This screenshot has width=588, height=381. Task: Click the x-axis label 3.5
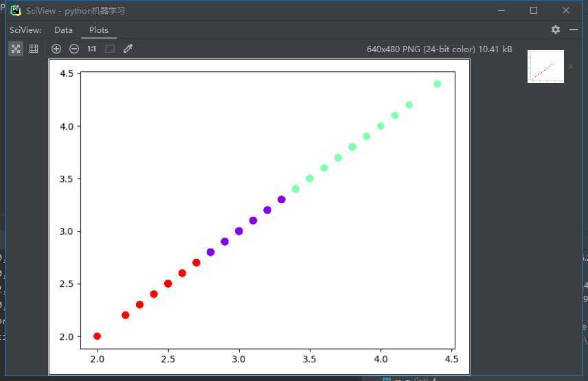(309, 359)
